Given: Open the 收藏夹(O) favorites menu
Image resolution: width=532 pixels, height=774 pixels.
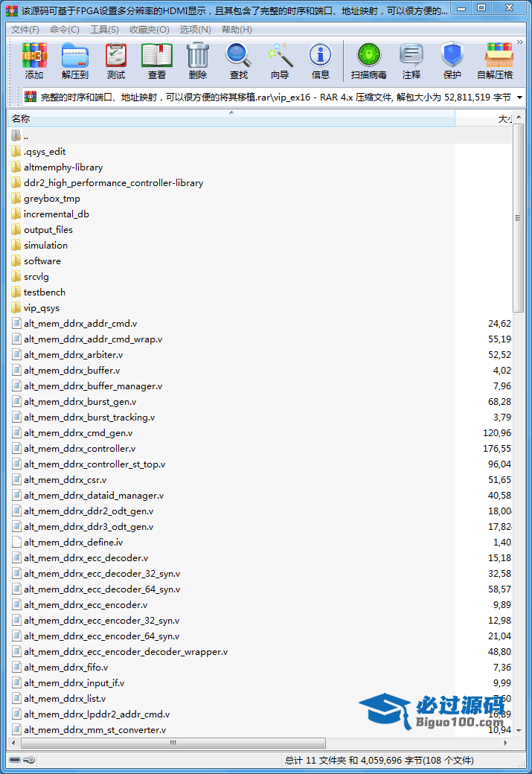Looking at the screenshot, I should (149, 30).
